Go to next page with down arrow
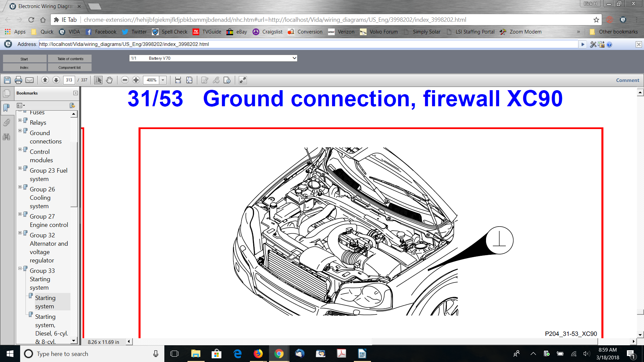 tap(56, 80)
